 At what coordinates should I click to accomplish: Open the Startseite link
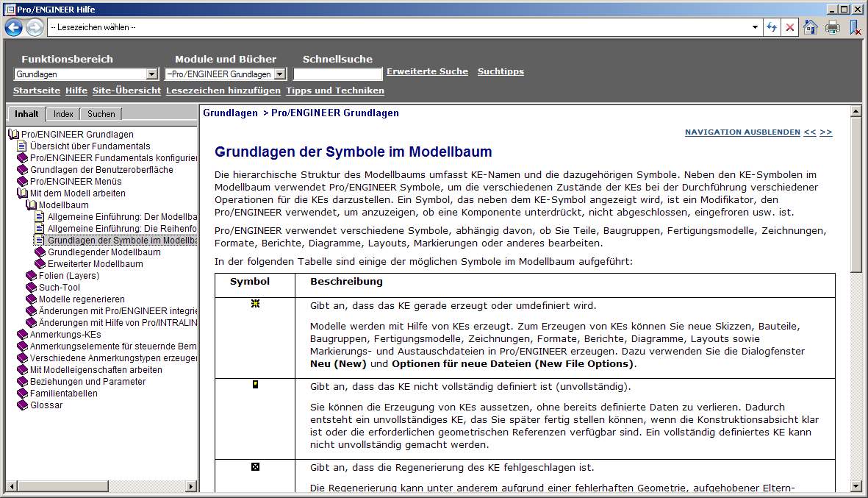pos(37,90)
